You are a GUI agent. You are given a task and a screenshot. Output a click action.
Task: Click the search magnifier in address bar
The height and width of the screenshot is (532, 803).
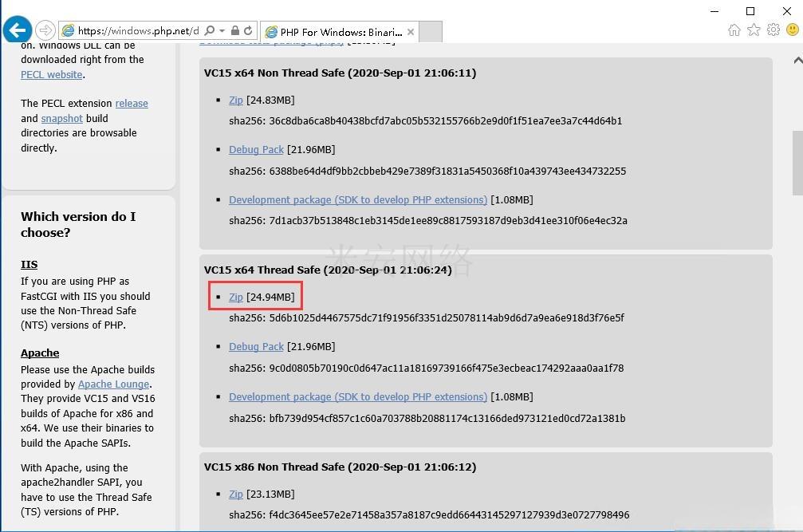pyautogui.click(x=210, y=31)
